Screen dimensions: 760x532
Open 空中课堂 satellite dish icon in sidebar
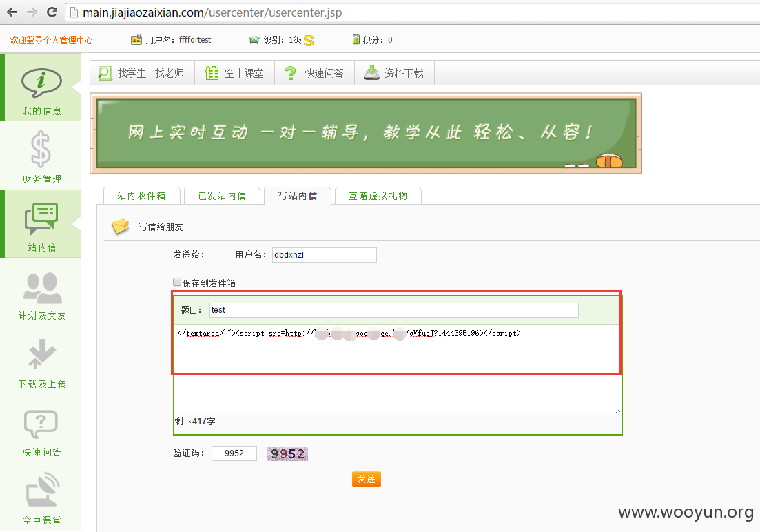[43, 489]
